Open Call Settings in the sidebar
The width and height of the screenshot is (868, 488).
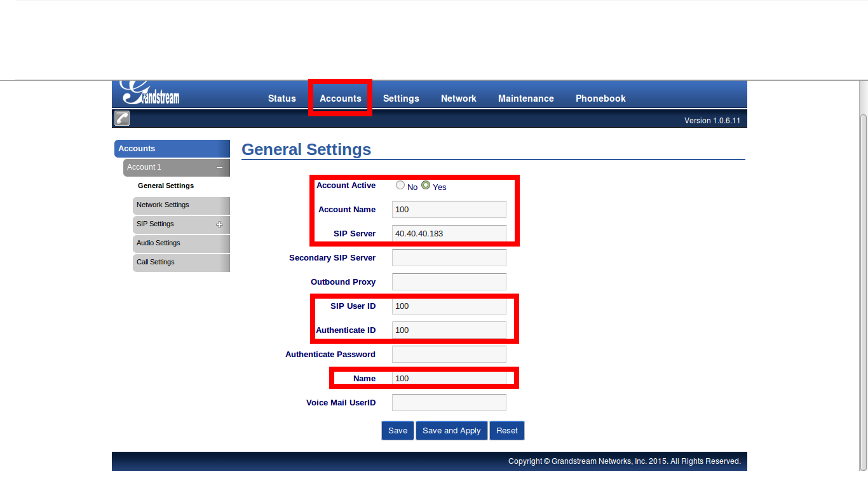click(156, 262)
